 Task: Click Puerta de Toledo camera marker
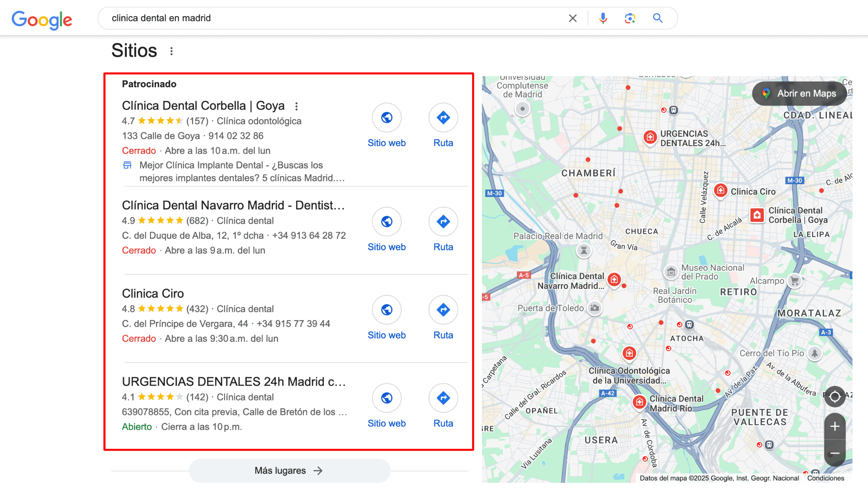[595, 308]
